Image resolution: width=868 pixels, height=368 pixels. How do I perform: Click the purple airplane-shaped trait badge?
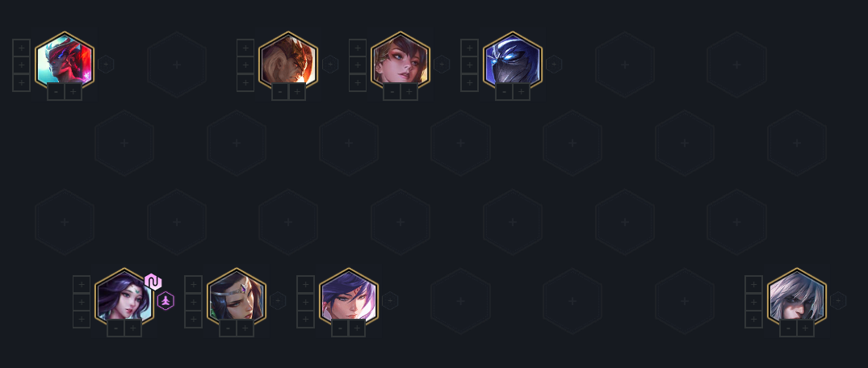166,301
